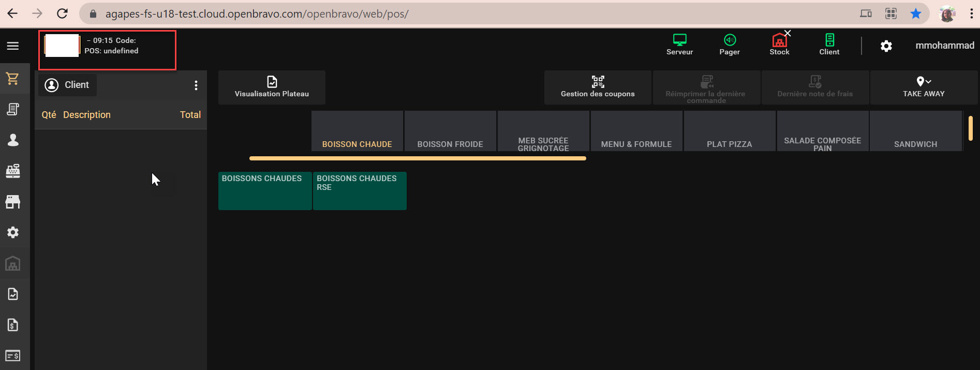
Task: Select PLAT PIZZA category tab
Action: tap(730, 131)
